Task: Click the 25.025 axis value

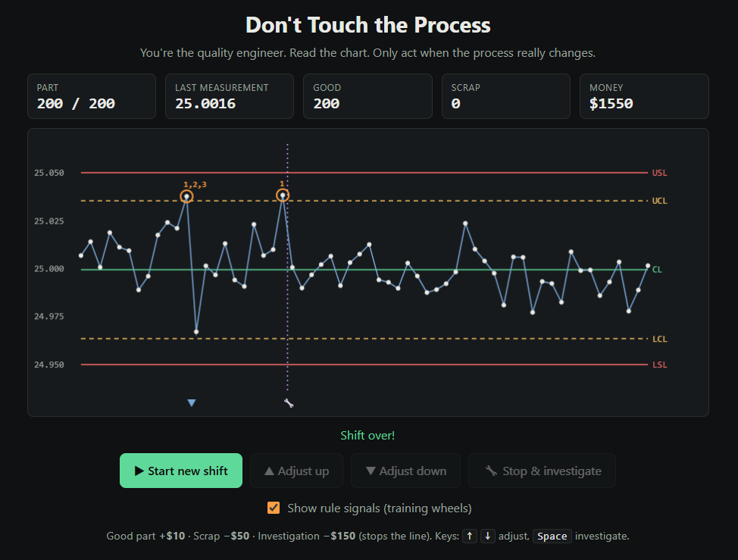Action: 49,221
